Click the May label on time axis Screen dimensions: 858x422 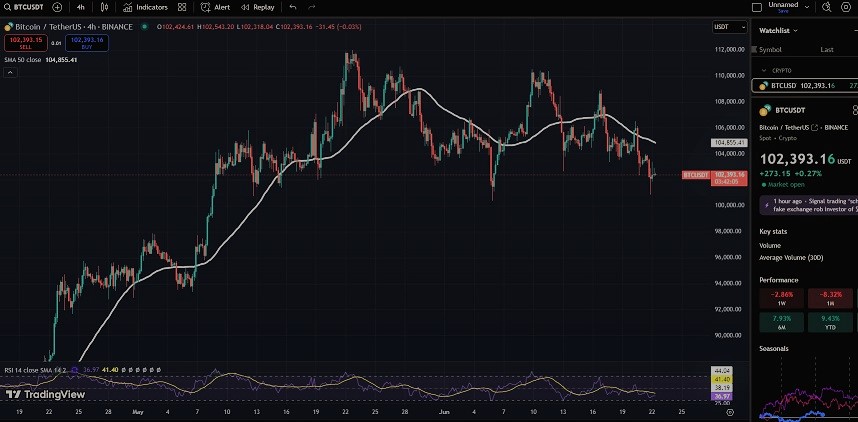pyautogui.click(x=137, y=412)
